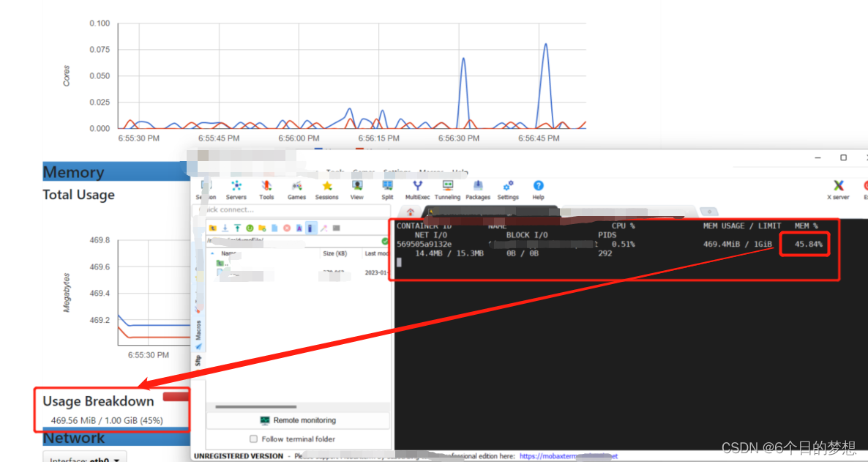868x462 pixels.
Task: Click the 469.4MiB / 1GiB terminal value
Action: click(x=737, y=245)
